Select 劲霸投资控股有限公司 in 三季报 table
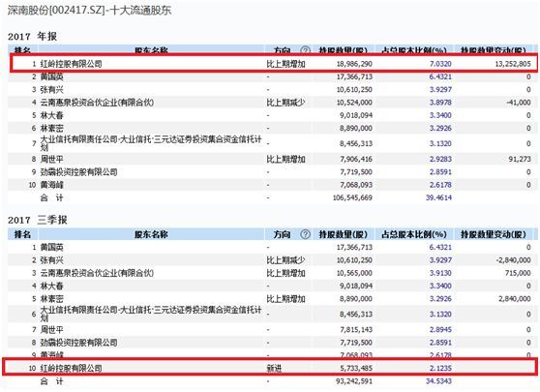The image size is (540, 392). click(78, 343)
